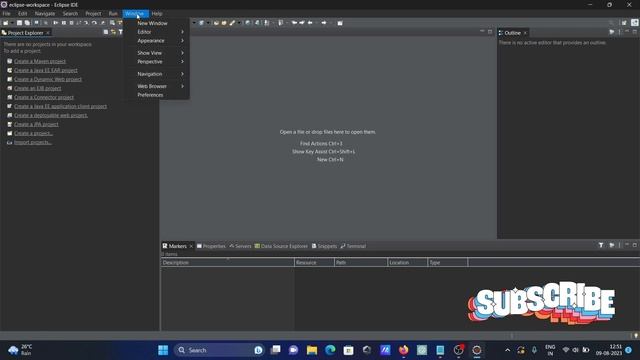Click Create an EJB project link
Screen dimensions: 640x360
coord(38,88)
